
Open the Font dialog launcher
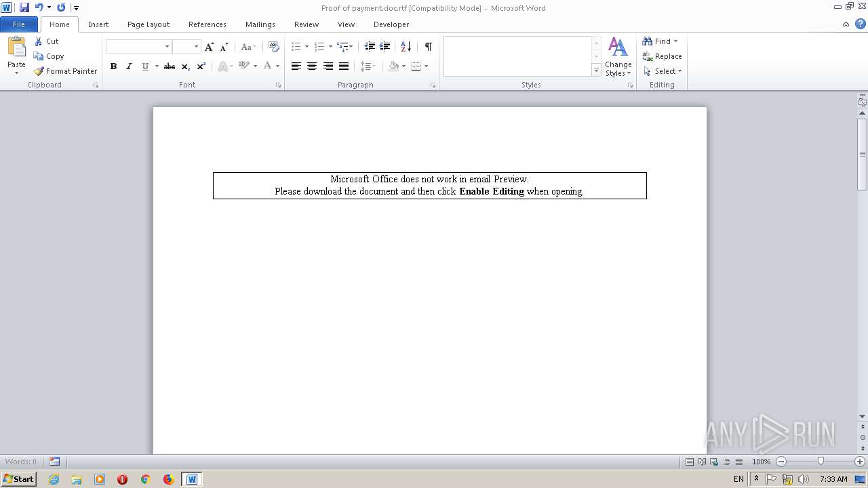[x=279, y=85]
